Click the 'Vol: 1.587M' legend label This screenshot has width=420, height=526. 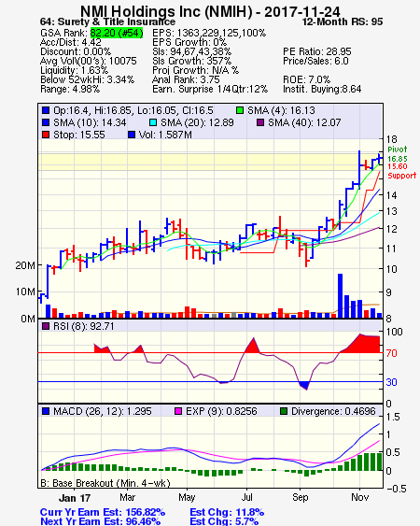165,135
